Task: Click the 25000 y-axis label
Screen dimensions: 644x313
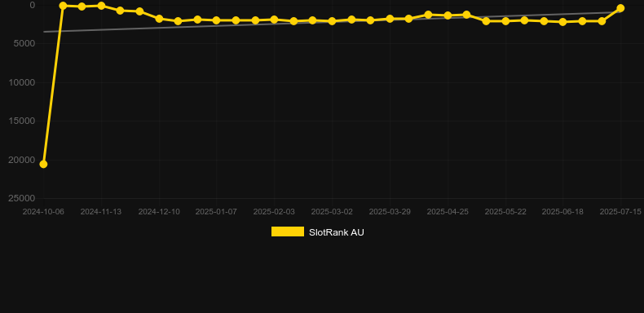Action: tap(22, 198)
